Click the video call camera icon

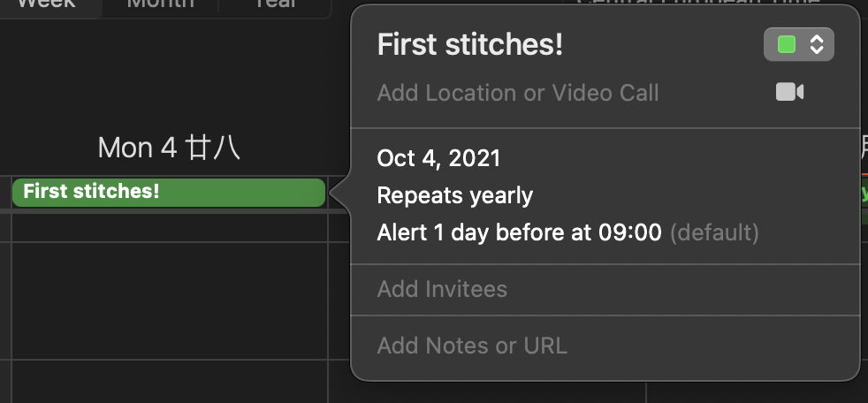coord(789,92)
